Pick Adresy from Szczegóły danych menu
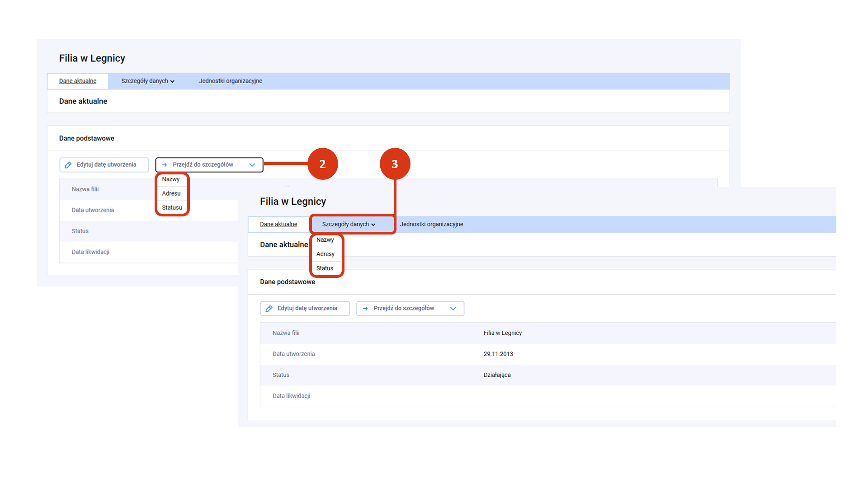This screenshot has width=868, height=488. (x=325, y=254)
